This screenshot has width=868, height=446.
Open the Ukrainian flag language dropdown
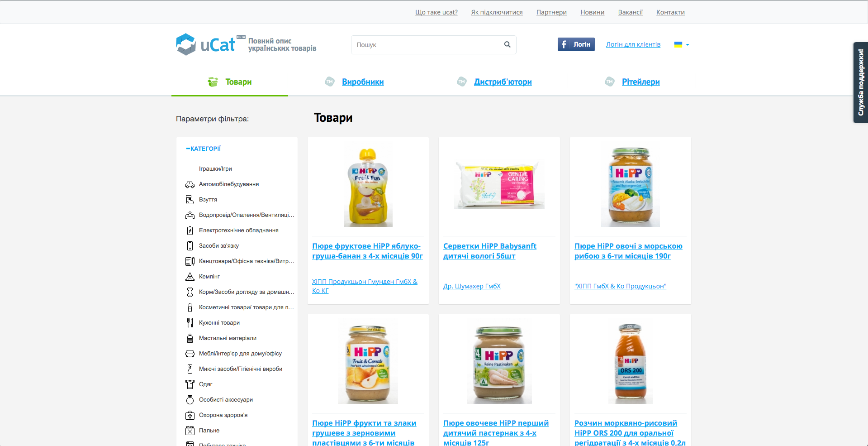pyautogui.click(x=682, y=44)
